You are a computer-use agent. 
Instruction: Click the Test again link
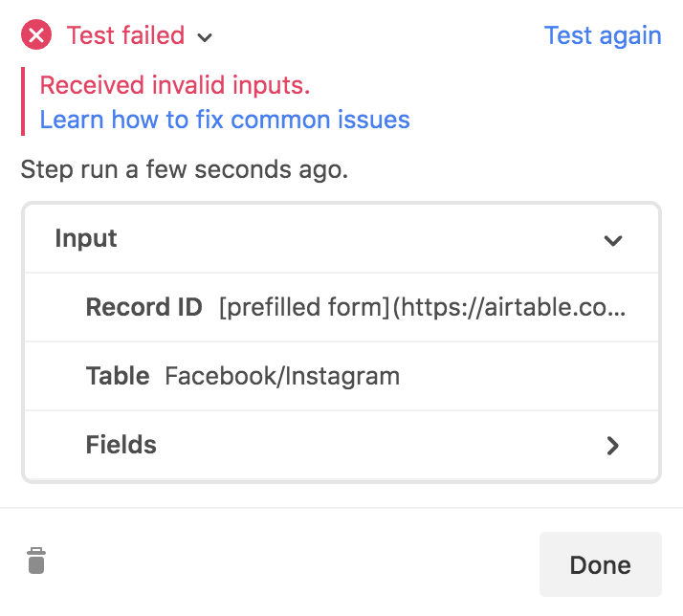coord(603,35)
